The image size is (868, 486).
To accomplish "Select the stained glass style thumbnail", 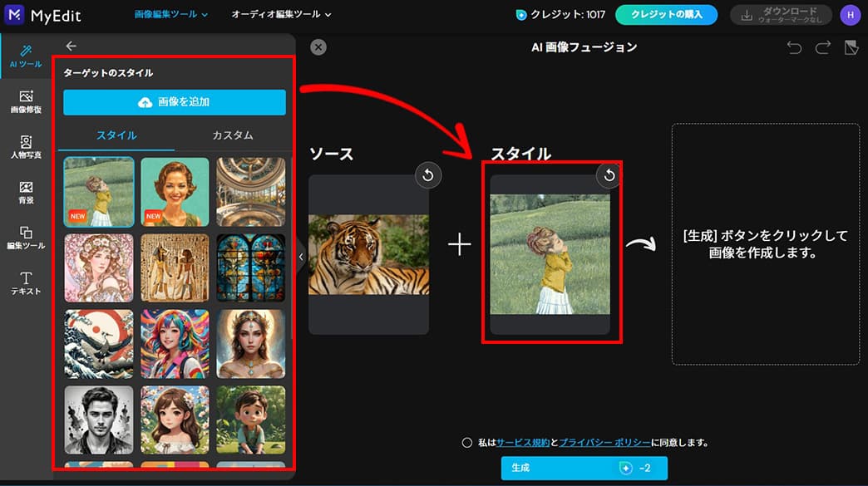I will pos(251,268).
